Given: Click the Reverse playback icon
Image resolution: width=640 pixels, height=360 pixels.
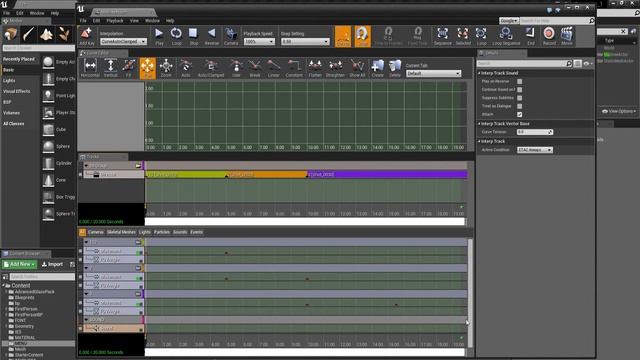Looking at the screenshot, I should coord(211,36).
